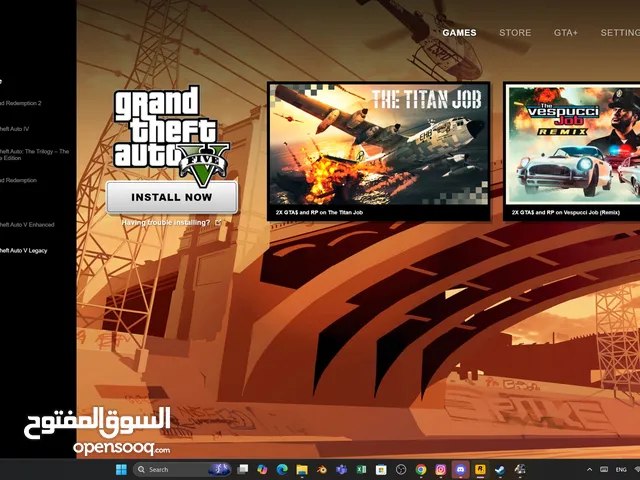Click the last app icon right of Steam
The width and height of the screenshot is (640, 480).
(520, 469)
